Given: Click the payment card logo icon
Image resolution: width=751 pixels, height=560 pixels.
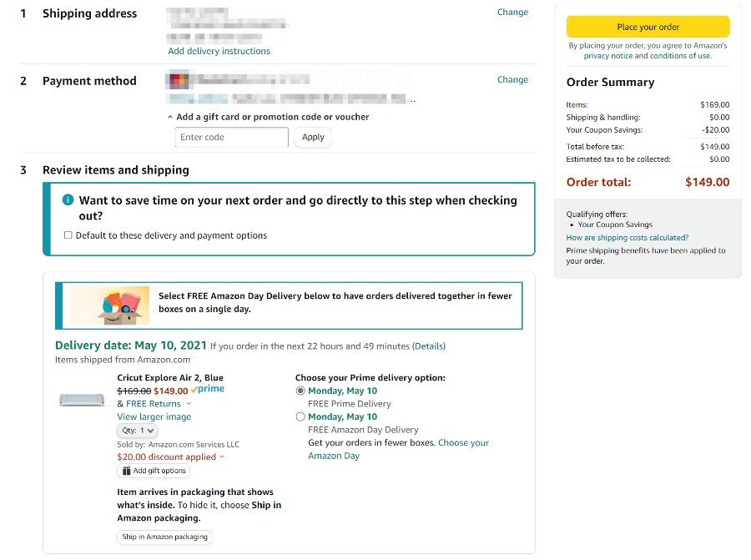Looking at the screenshot, I should point(178,80).
